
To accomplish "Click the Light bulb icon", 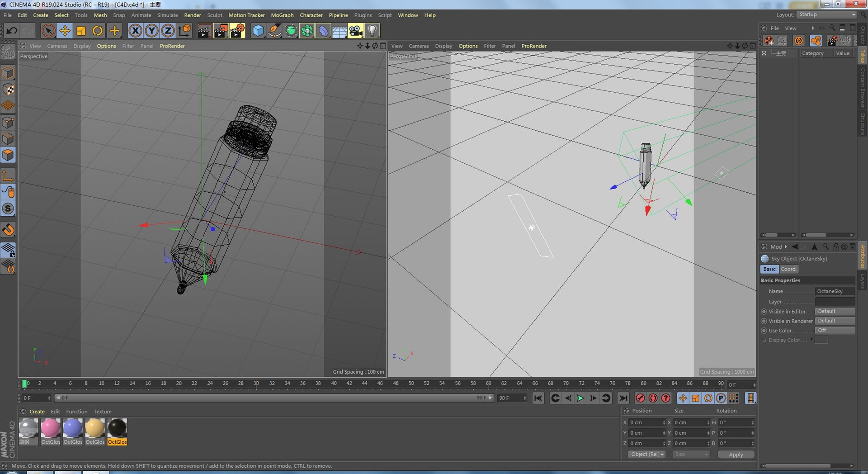I will click(372, 31).
